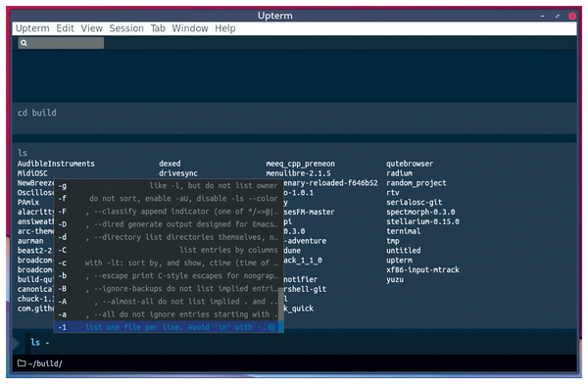Click PAmix entry in output
588x384 pixels.
click(28, 203)
